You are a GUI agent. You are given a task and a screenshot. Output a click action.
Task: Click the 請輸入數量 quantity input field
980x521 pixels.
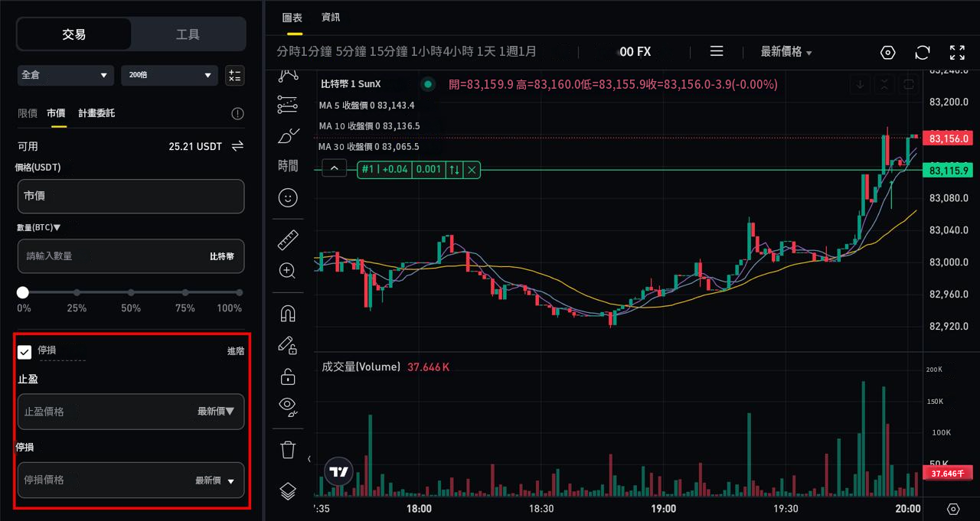[131, 256]
